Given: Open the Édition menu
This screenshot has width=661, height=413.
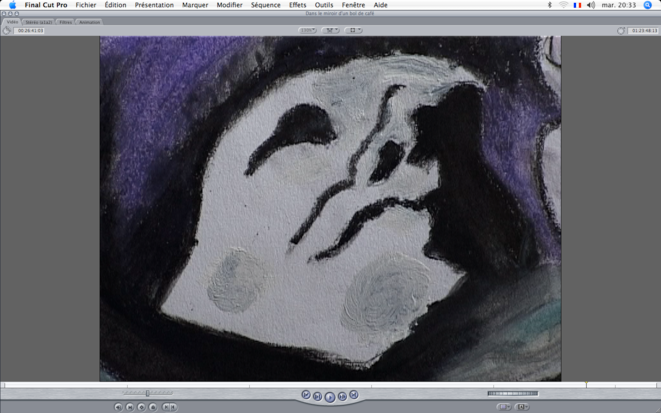Looking at the screenshot, I should (116, 5).
